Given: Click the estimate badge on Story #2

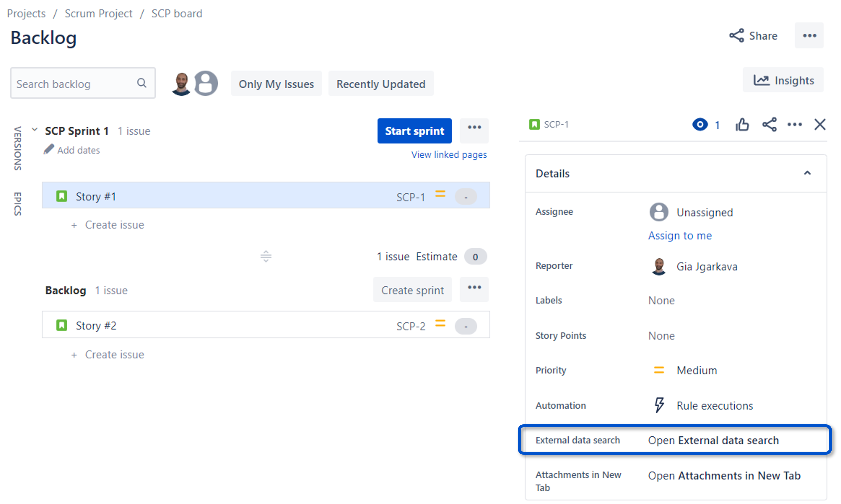Looking at the screenshot, I should pos(466,326).
